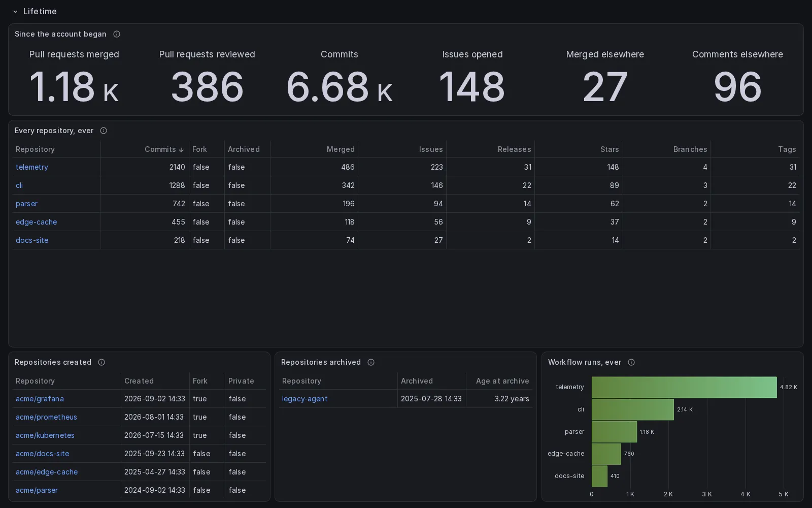The image size is (812, 508).
Task: Sort Every repository table by Merged column
Action: click(341, 149)
